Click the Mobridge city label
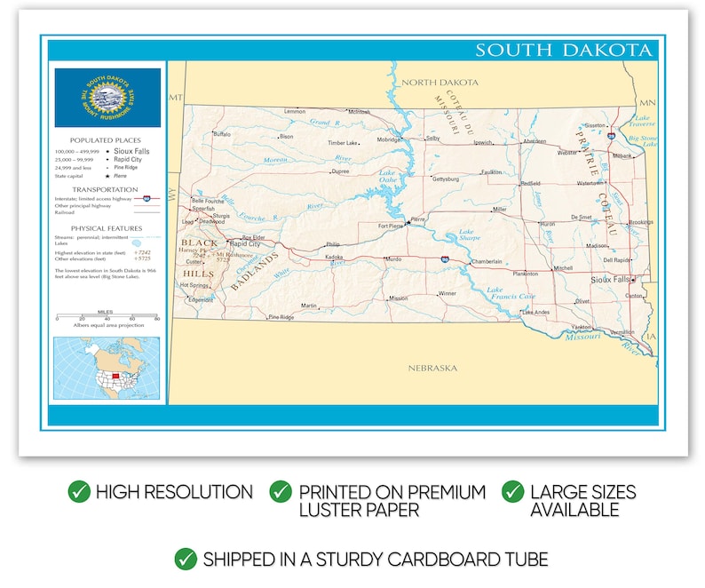The width and height of the screenshot is (705, 588). pyautogui.click(x=389, y=140)
